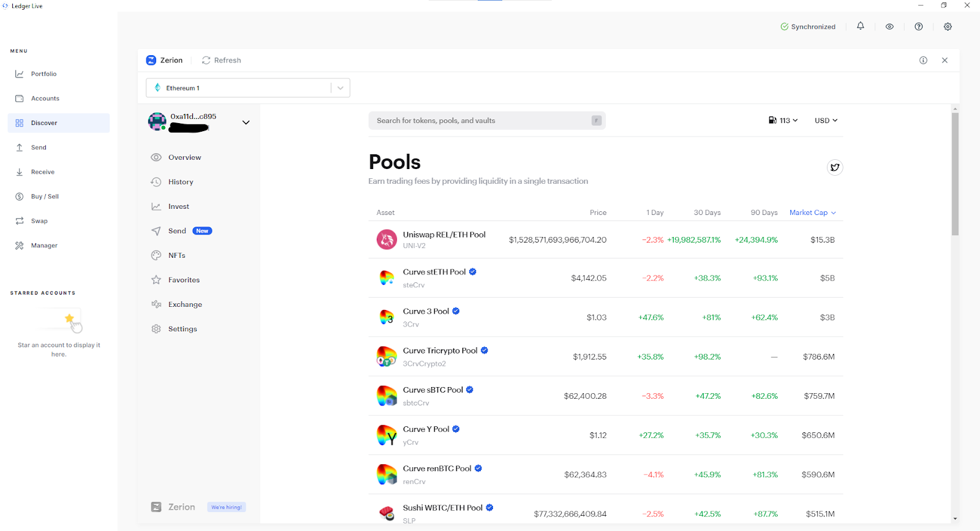Click the Zerion logo icon in header
This screenshot has width=980, height=531.
(x=151, y=60)
